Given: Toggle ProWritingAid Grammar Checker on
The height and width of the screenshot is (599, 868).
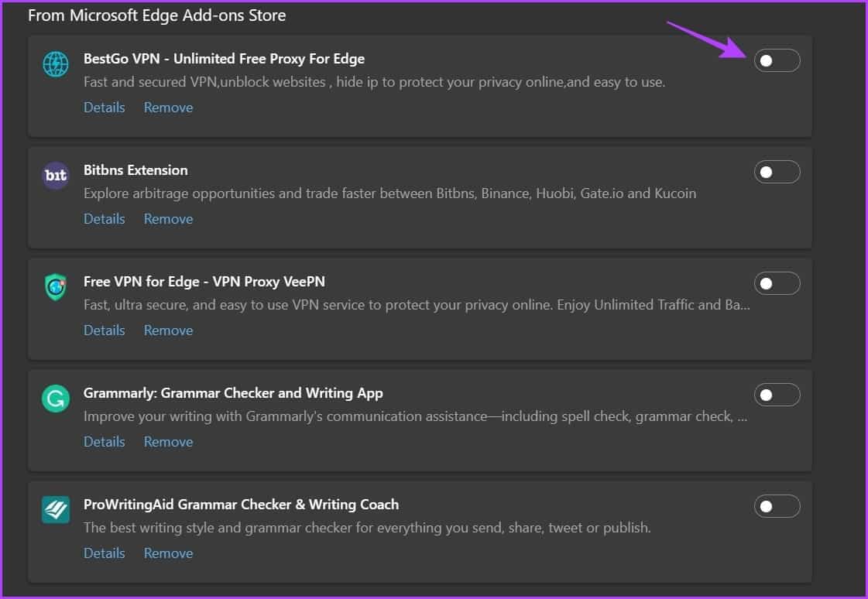Looking at the screenshot, I should click(777, 506).
